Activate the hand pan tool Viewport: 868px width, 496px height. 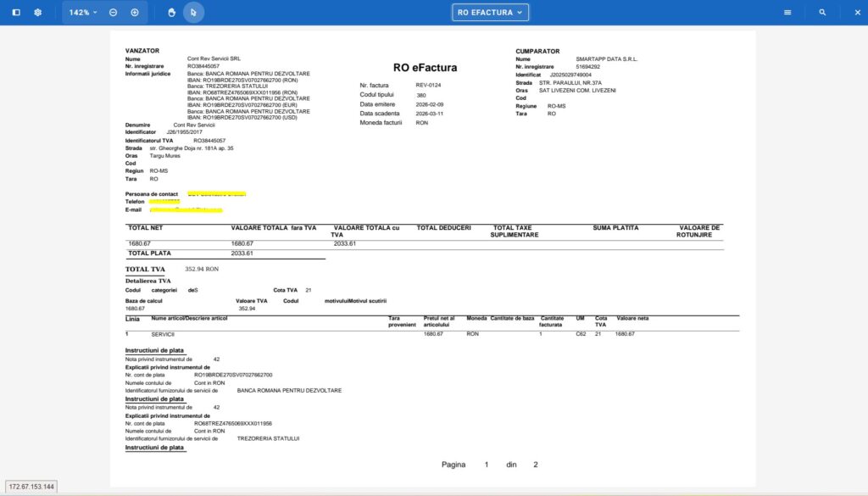171,13
